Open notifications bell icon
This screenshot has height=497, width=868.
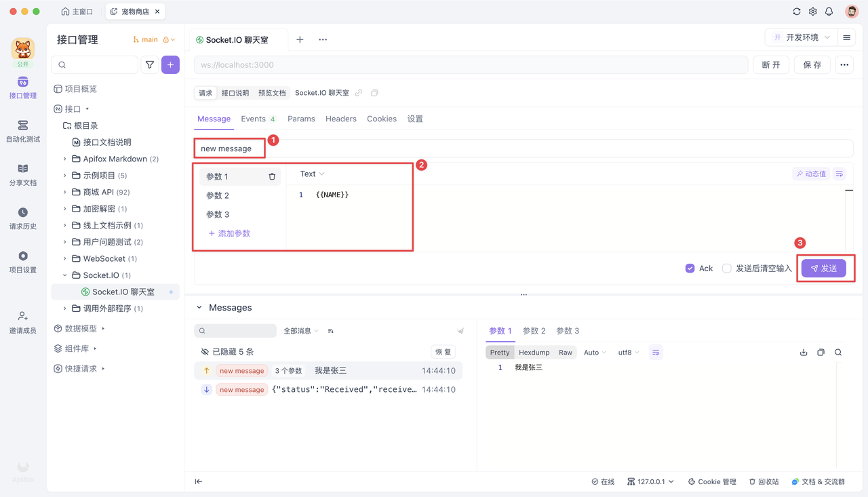pos(829,12)
